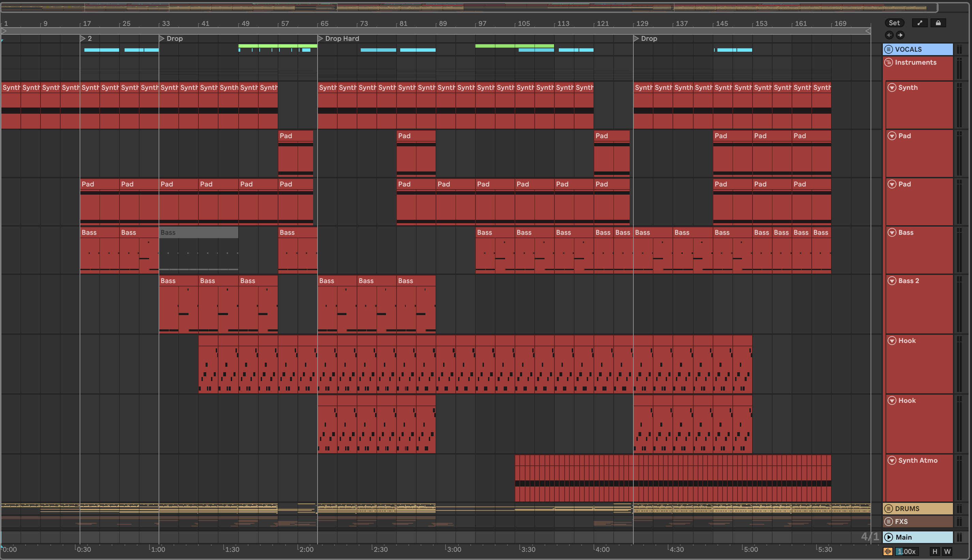This screenshot has width=972, height=560.
Task: Fold the Synth track
Action: click(892, 88)
